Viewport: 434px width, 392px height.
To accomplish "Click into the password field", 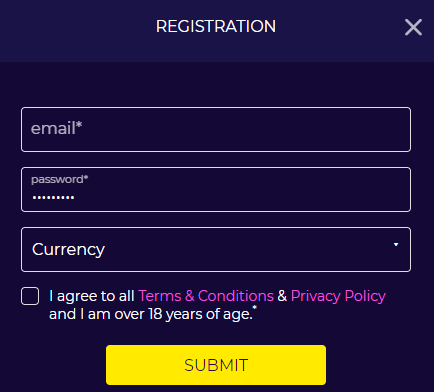I will (216, 189).
